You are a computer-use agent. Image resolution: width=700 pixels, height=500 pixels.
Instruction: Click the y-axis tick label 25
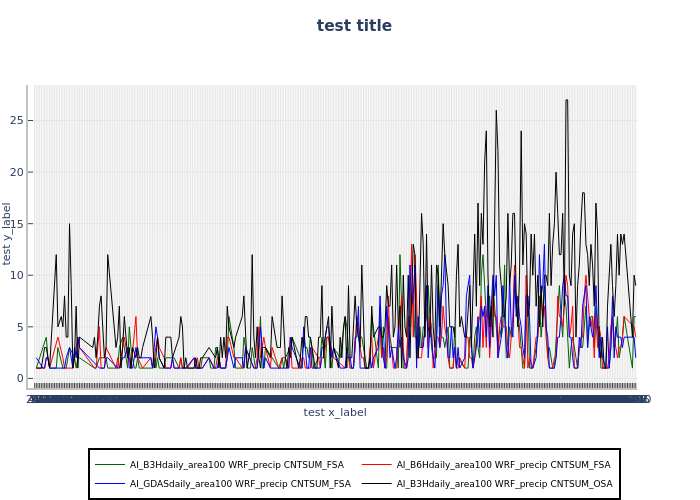[15, 120]
